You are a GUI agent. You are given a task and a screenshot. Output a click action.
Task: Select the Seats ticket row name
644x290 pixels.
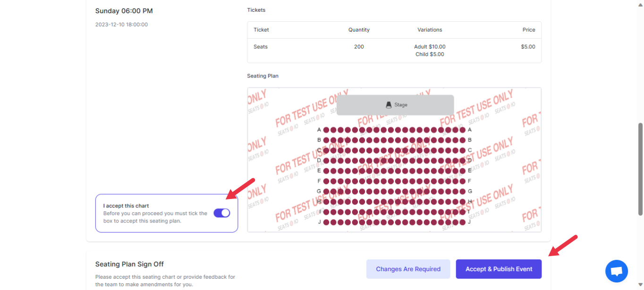pos(261,47)
